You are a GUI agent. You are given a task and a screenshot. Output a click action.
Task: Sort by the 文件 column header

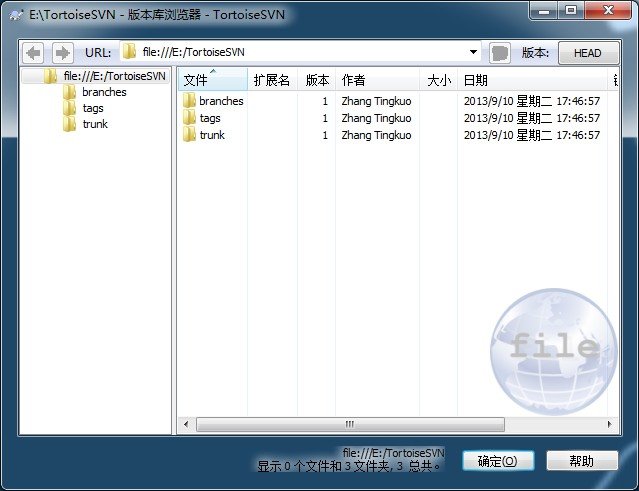196,80
